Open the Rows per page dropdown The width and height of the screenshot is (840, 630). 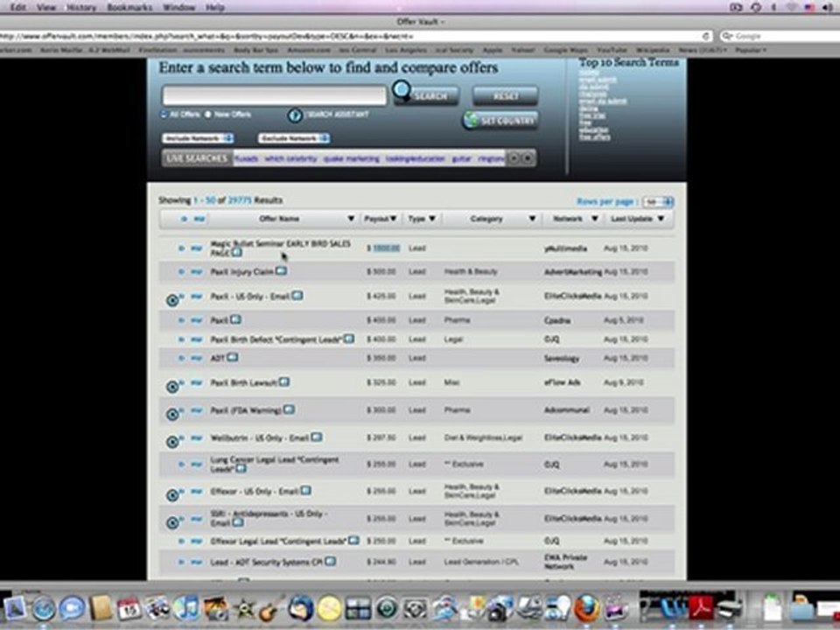coord(658,202)
